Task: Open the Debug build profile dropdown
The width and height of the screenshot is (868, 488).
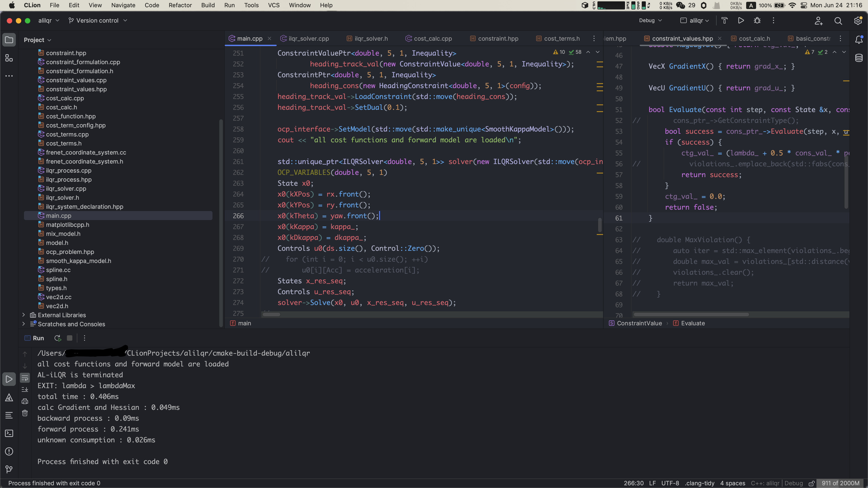Action: (650, 21)
